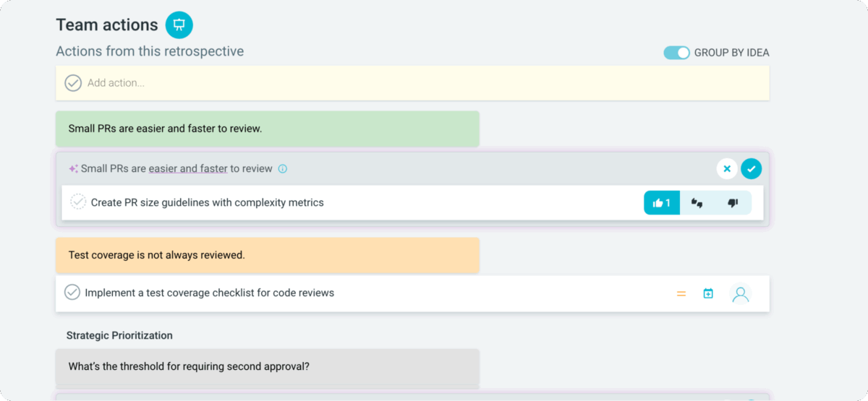Click the AI sparkle icon on suggestion

[73, 169]
